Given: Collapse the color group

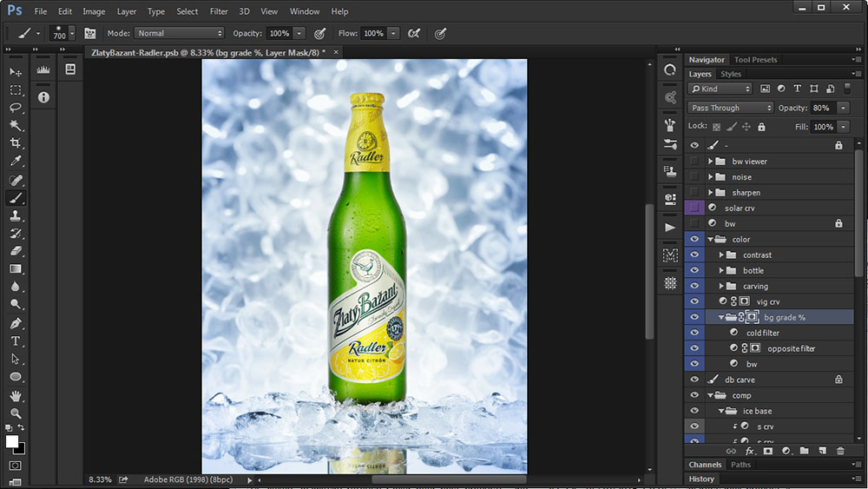Looking at the screenshot, I should point(710,239).
